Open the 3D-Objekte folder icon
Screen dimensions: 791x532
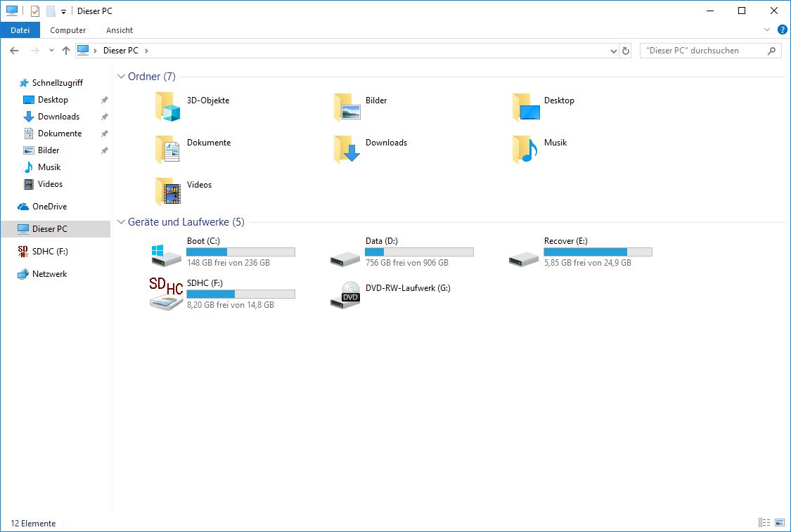[168, 107]
